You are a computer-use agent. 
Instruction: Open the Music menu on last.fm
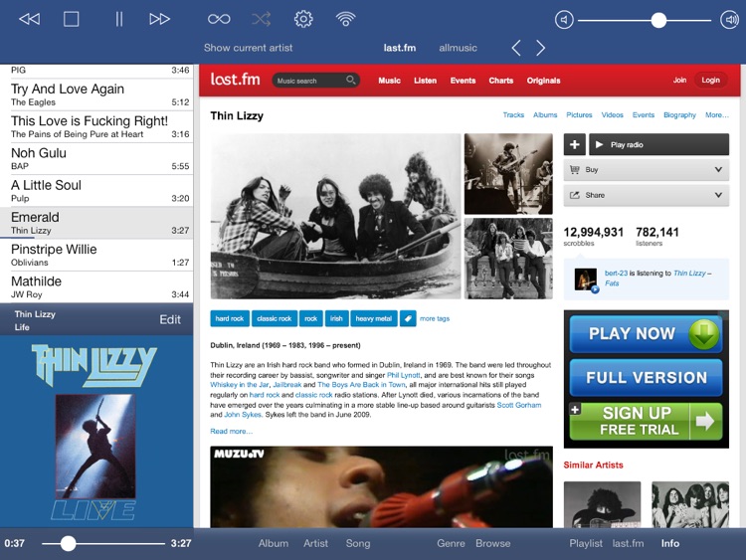point(389,81)
